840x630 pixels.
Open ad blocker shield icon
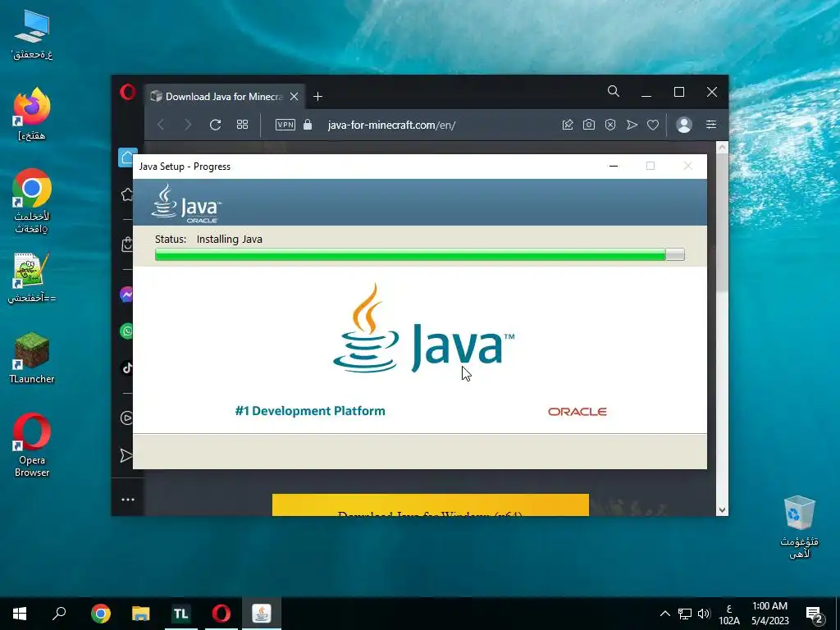coord(610,125)
